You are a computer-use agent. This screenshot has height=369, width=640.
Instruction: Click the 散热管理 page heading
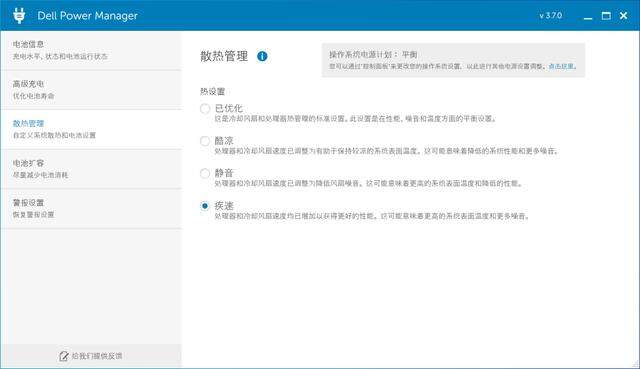click(224, 56)
